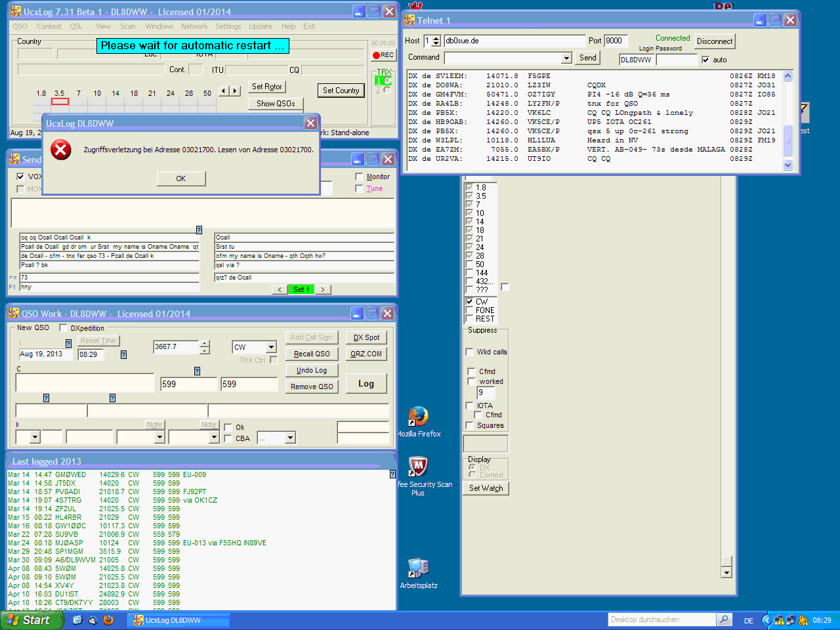
Task: Open the QSO menu
Action: click(20, 26)
